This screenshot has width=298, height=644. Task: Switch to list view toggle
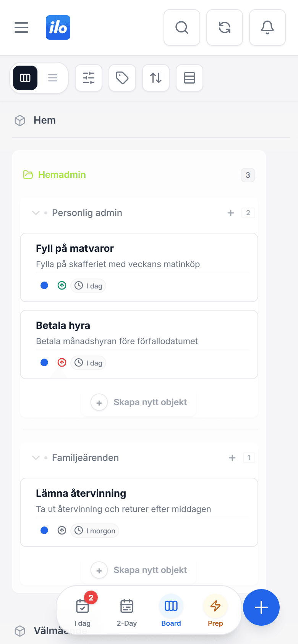(x=53, y=78)
